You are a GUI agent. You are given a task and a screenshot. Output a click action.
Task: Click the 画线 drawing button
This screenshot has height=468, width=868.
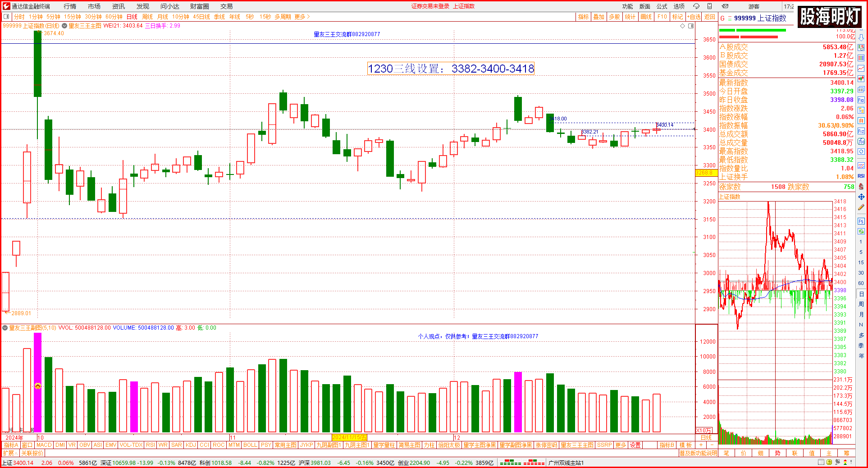[x=646, y=17]
